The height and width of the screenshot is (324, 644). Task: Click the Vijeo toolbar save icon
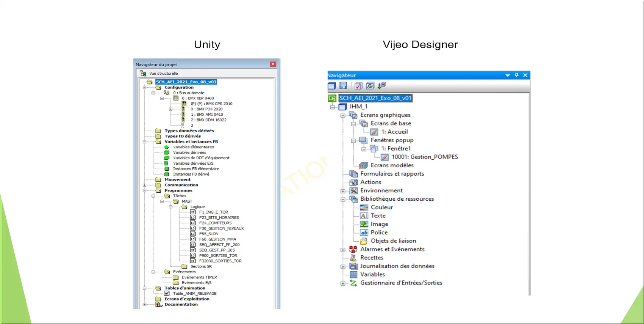point(343,86)
